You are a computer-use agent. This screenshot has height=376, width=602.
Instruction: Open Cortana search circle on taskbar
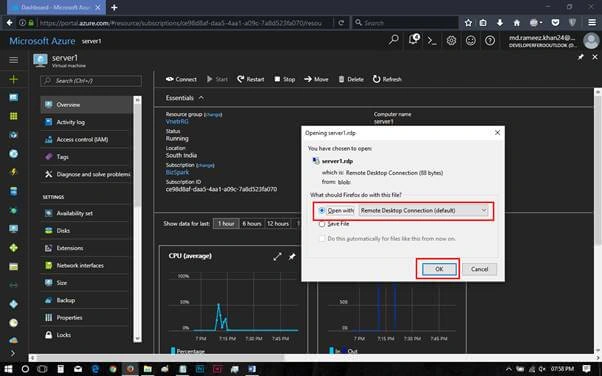click(25, 369)
